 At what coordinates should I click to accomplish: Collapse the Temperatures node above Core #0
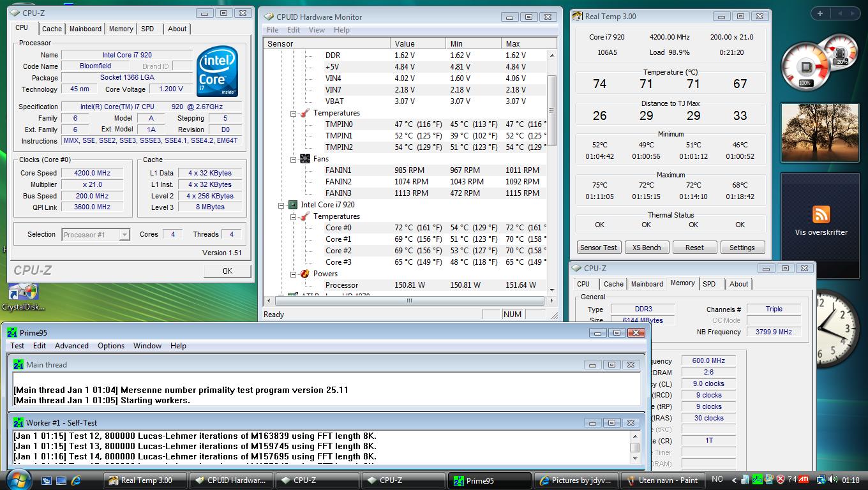[294, 217]
